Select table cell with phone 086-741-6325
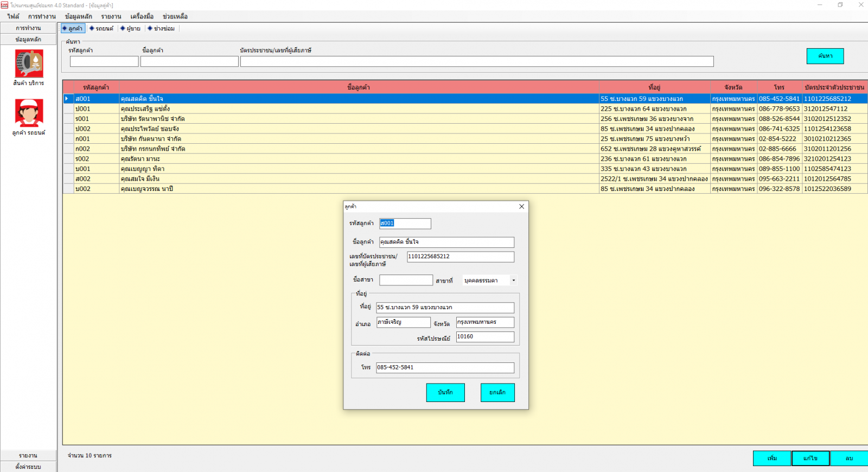 tap(780, 129)
